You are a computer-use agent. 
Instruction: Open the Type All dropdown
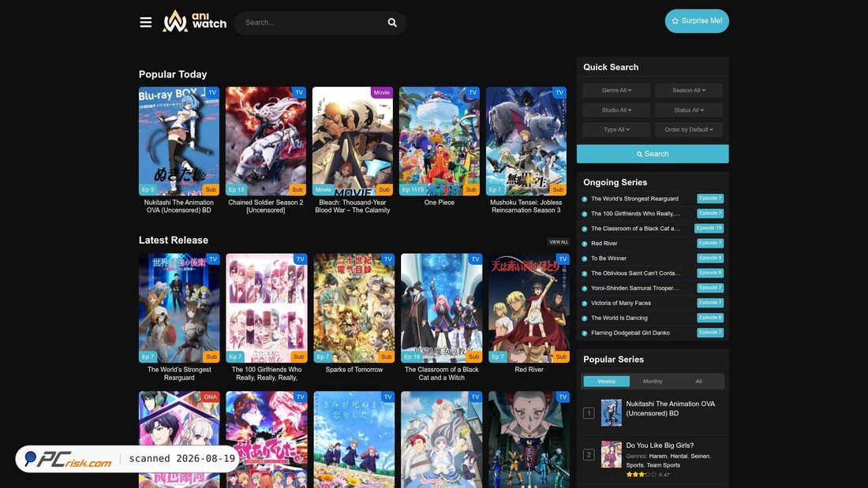click(616, 129)
